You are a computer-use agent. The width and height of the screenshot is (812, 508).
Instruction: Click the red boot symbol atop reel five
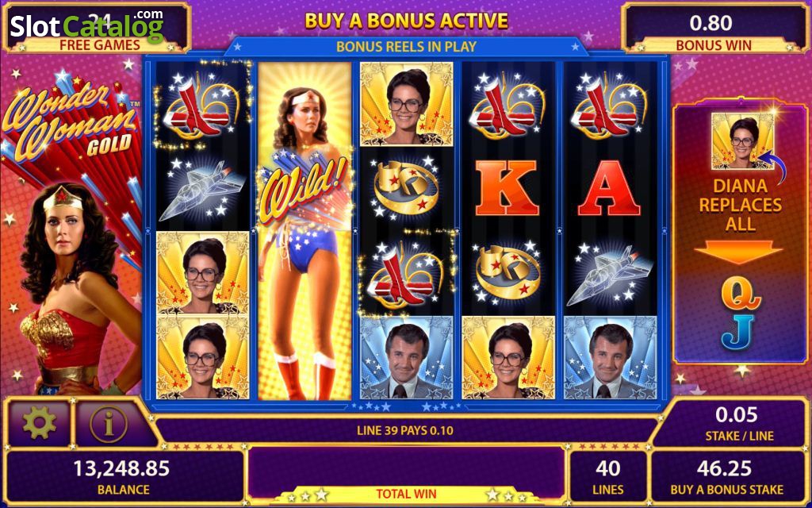pyautogui.click(x=610, y=104)
